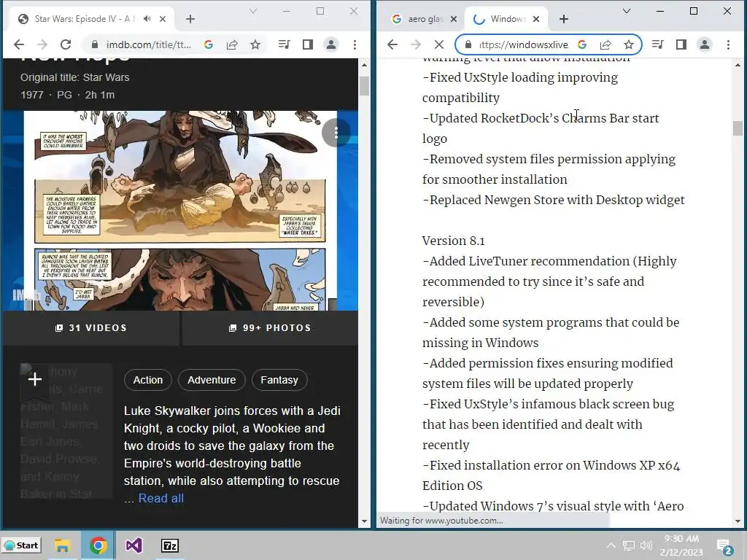Click down arrow of IMDb scrollbar
This screenshot has width=747, height=560.
(365, 521)
